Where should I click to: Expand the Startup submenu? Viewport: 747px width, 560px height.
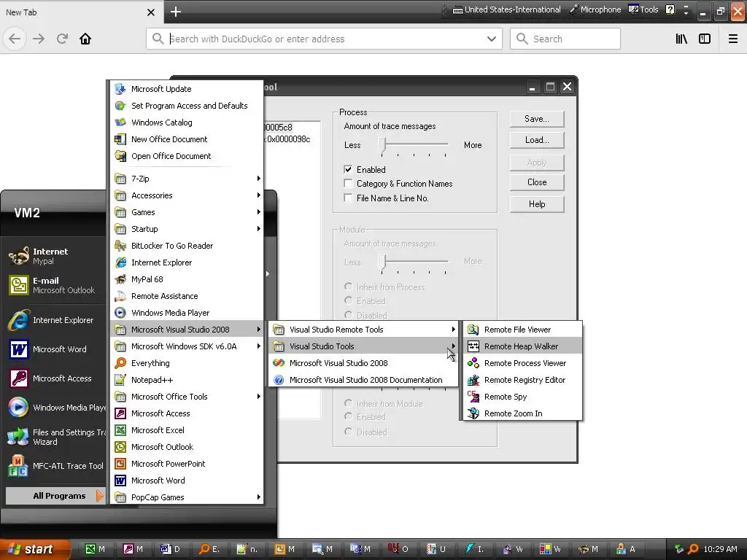click(x=187, y=229)
